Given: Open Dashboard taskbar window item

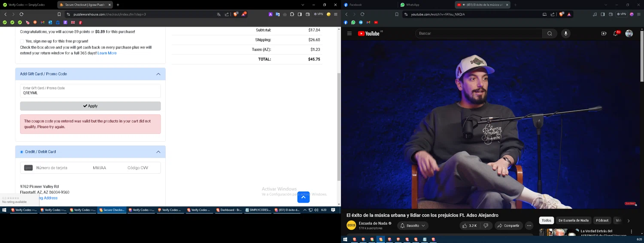Looking at the screenshot, I should pyautogui.click(x=229, y=210).
